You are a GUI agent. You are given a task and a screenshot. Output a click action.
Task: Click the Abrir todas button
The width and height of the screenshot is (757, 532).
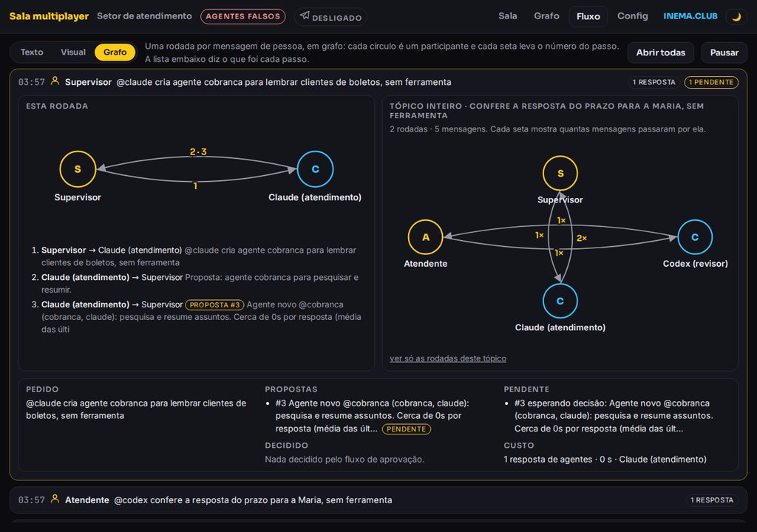660,52
